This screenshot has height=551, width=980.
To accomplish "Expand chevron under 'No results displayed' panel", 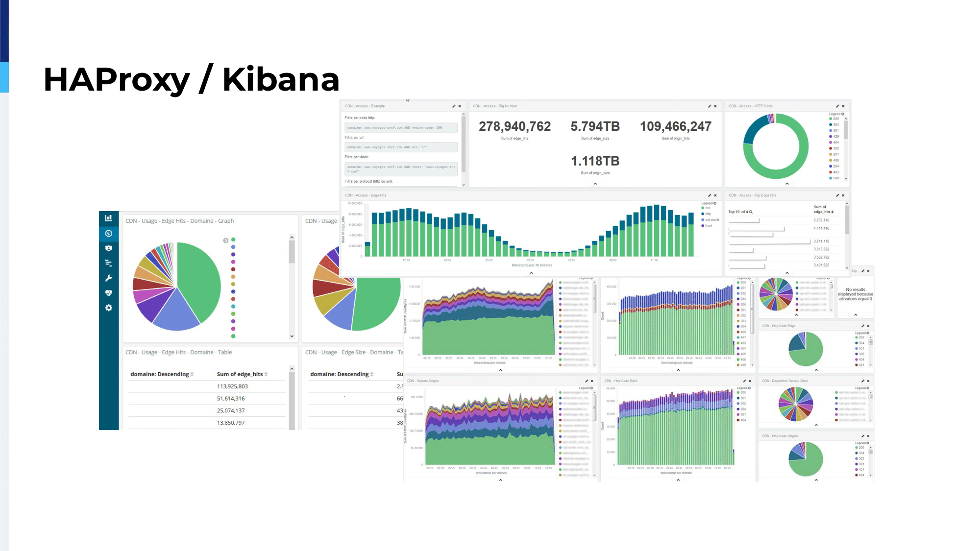I will click(856, 315).
